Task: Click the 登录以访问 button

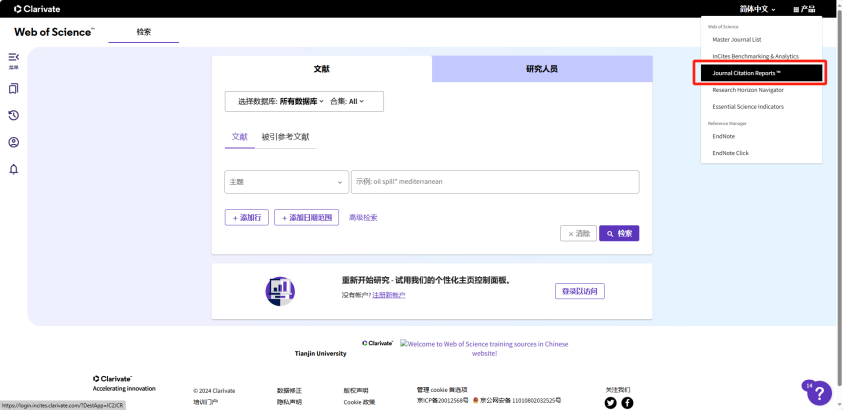Action: pyautogui.click(x=580, y=291)
